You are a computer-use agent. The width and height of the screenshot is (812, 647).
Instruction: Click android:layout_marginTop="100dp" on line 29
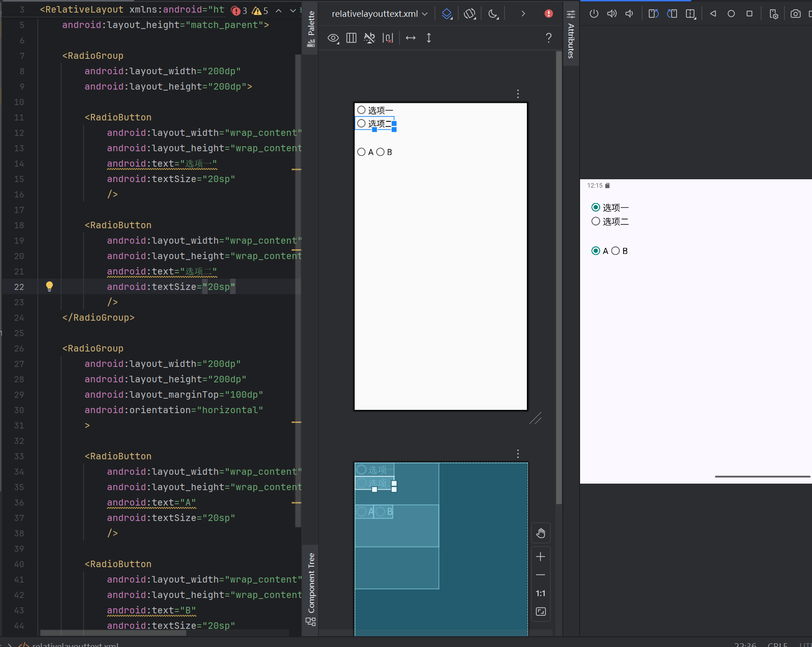click(174, 394)
